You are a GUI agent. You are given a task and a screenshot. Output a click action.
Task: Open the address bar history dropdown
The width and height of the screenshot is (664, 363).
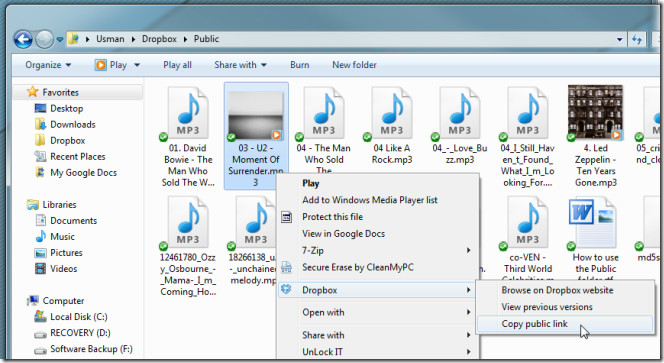[620, 39]
